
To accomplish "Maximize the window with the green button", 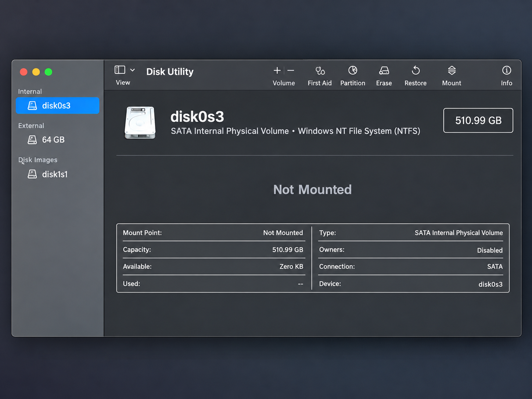I will (48, 72).
